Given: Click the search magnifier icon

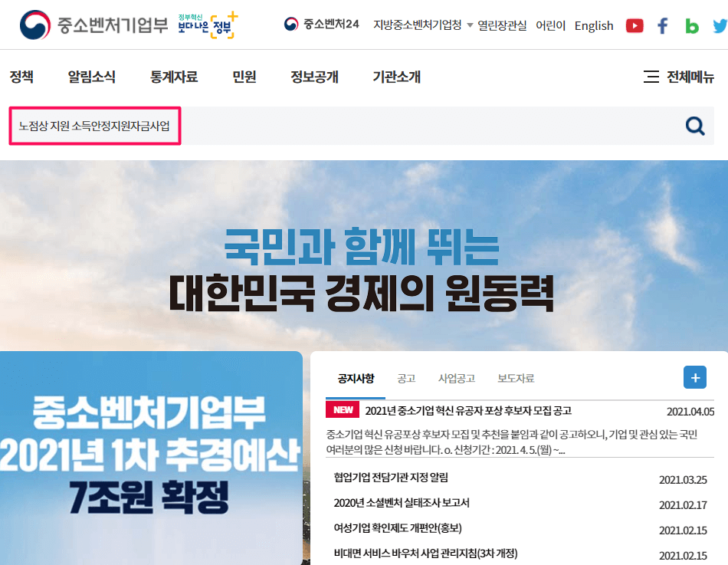Looking at the screenshot, I should pos(694,125).
